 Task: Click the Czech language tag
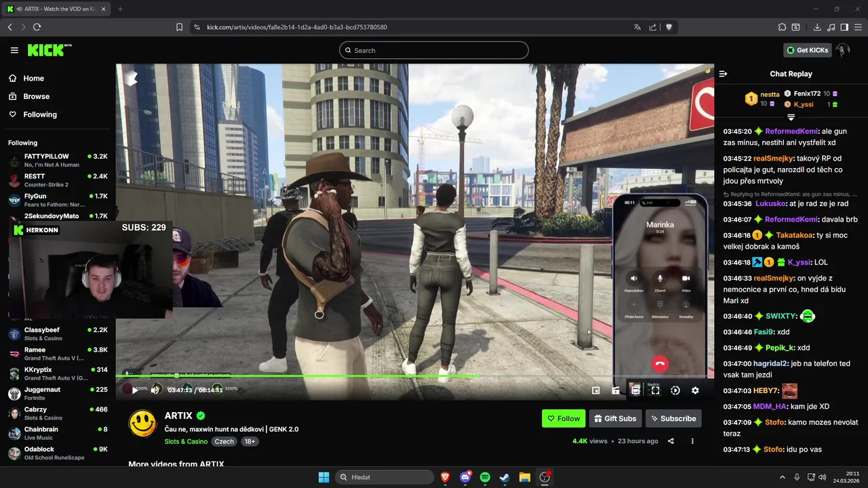click(x=224, y=441)
